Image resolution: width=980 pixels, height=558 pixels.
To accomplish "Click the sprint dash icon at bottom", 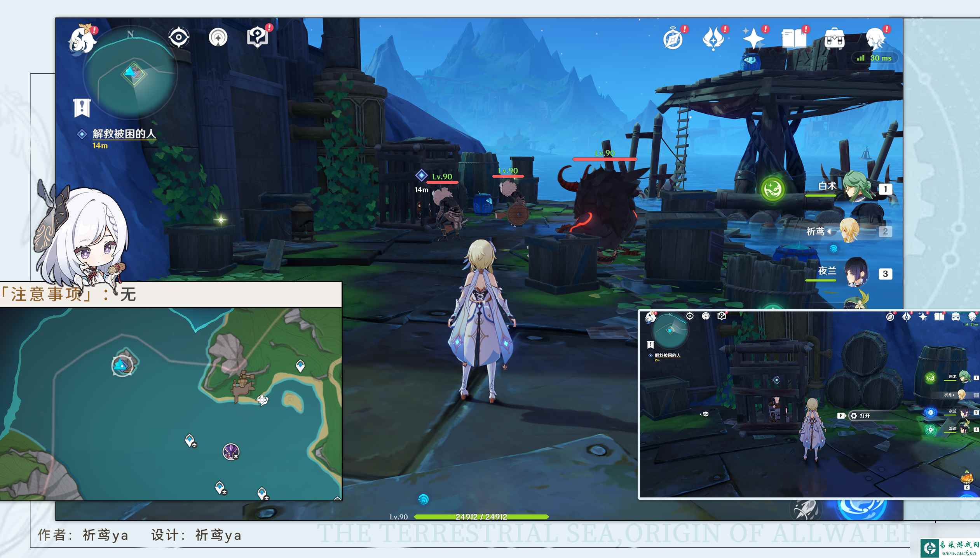I will coord(806,509).
